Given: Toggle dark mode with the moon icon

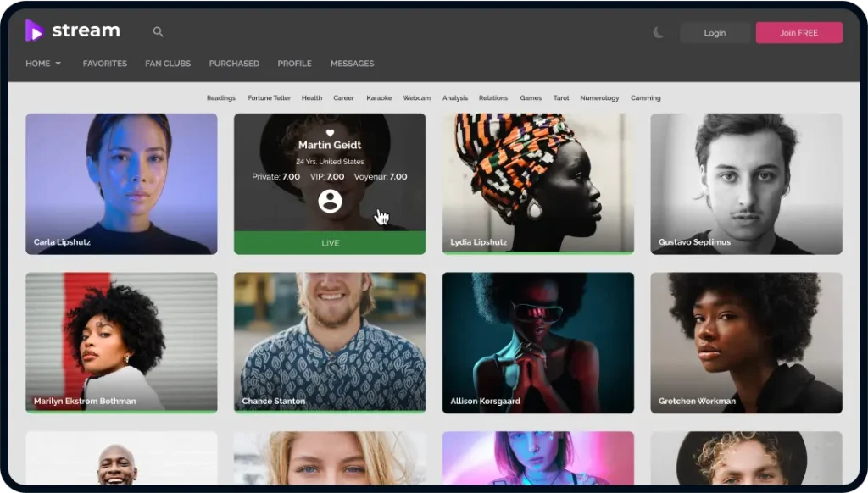Looking at the screenshot, I should click(x=659, y=32).
